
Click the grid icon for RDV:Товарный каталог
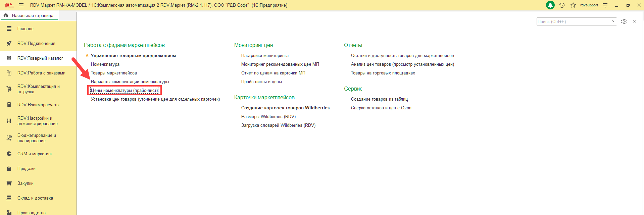pyautogui.click(x=9, y=58)
